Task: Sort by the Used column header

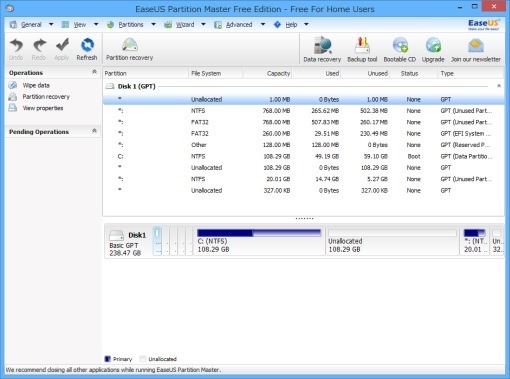Action: click(x=317, y=73)
